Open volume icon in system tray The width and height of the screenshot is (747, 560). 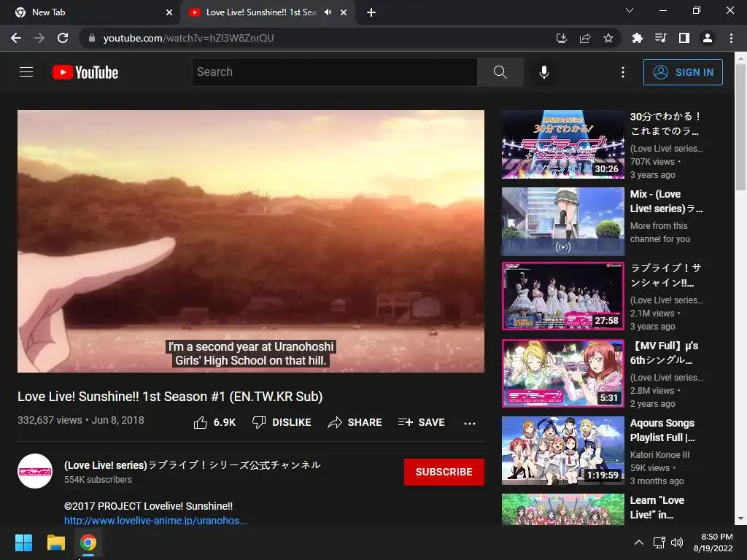(676, 542)
